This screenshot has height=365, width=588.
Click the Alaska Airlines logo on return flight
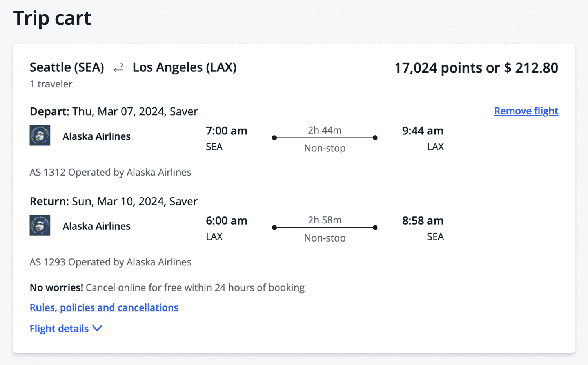tap(40, 225)
